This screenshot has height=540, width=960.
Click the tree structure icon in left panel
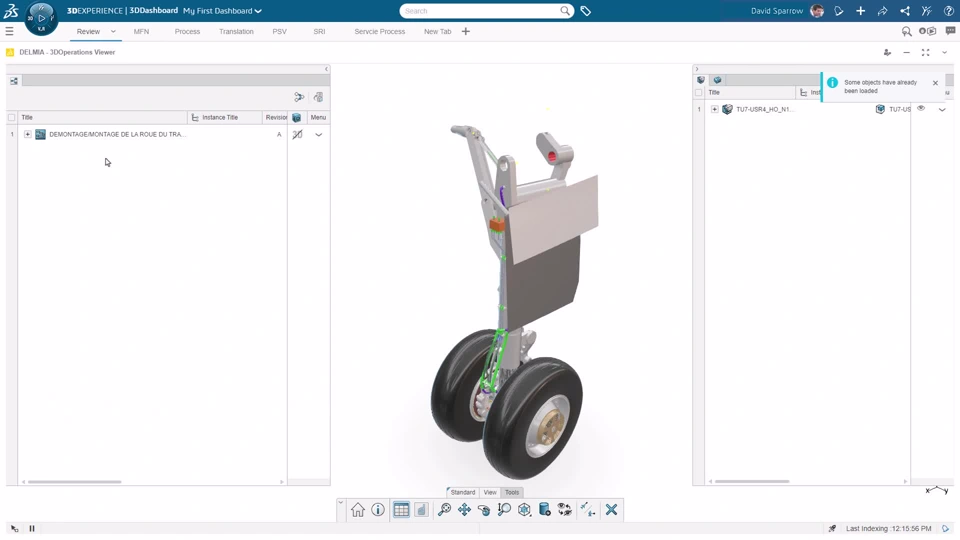coord(14,81)
